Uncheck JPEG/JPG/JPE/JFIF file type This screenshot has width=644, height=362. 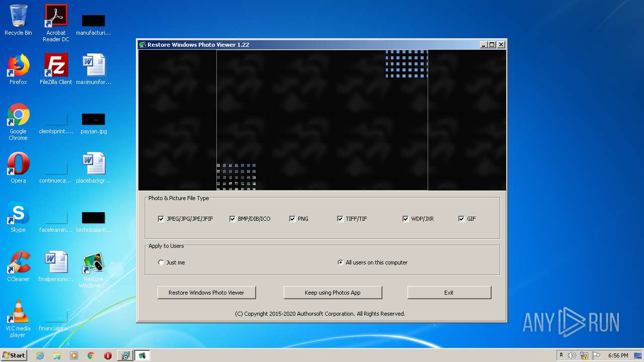click(x=161, y=219)
